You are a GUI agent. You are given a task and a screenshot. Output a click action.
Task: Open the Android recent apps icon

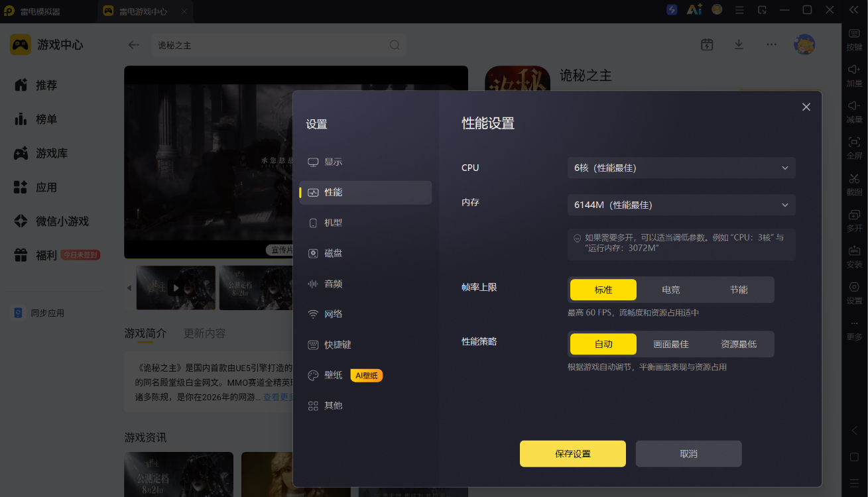pos(854,482)
